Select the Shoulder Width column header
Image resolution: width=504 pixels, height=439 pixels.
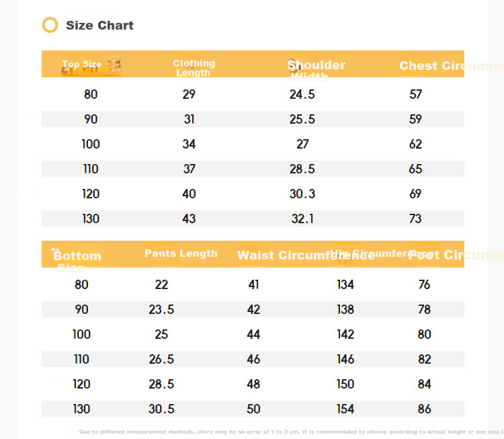pyautogui.click(x=316, y=71)
